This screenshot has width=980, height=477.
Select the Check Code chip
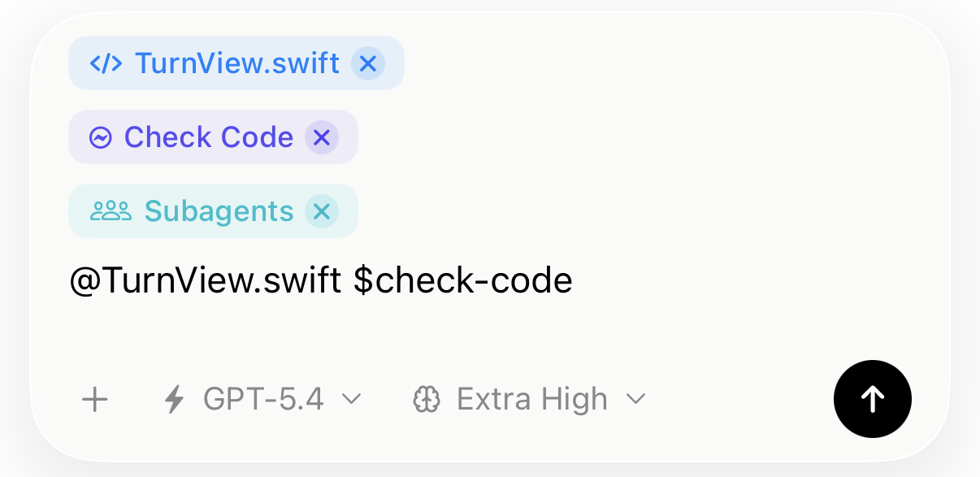[x=210, y=137]
